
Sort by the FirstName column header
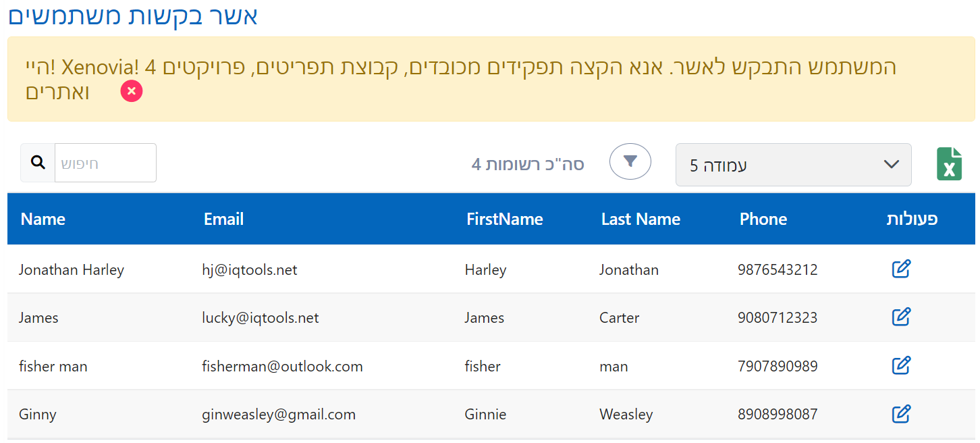pos(504,219)
